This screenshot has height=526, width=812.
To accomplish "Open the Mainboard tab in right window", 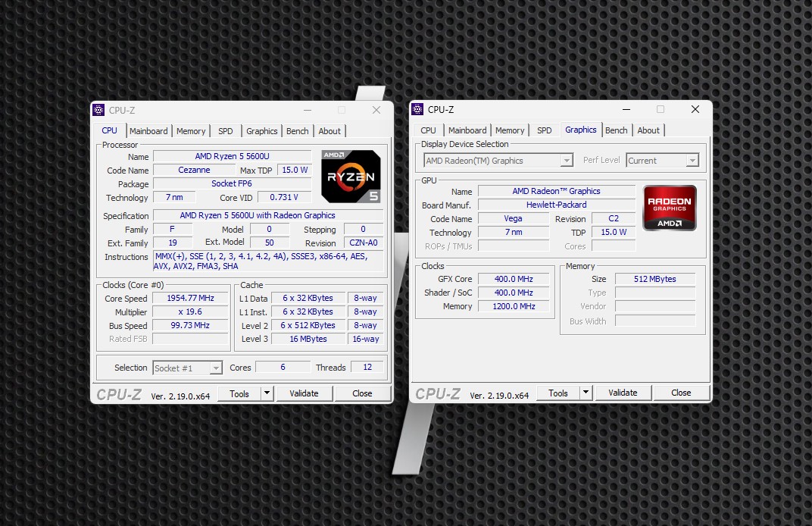I will [467, 130].
